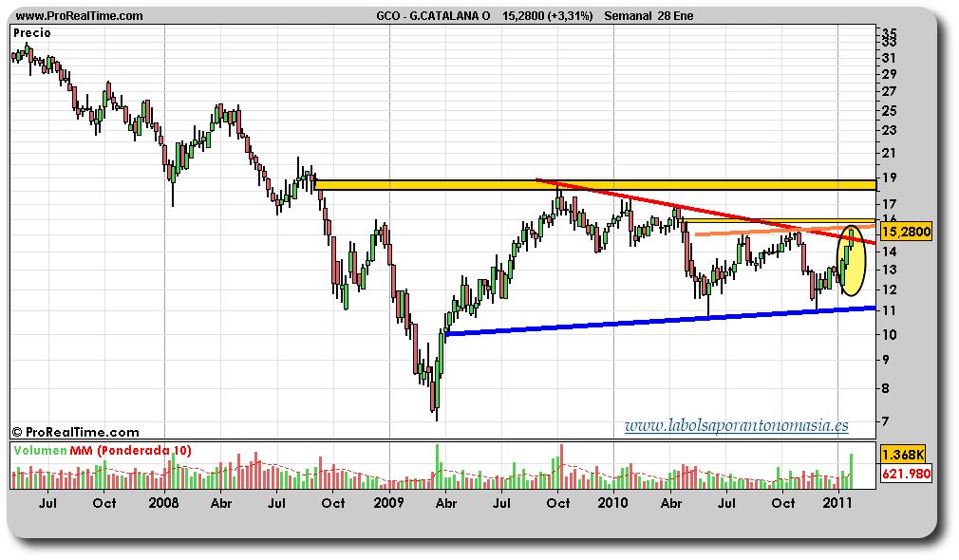The width and height of the screenshot is (959, 560).
Task: Click price level 31 on the price axis
Action: coord(890,59)
